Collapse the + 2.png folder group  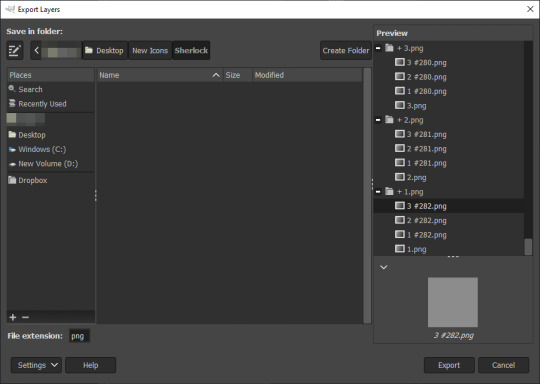(378, 120)
